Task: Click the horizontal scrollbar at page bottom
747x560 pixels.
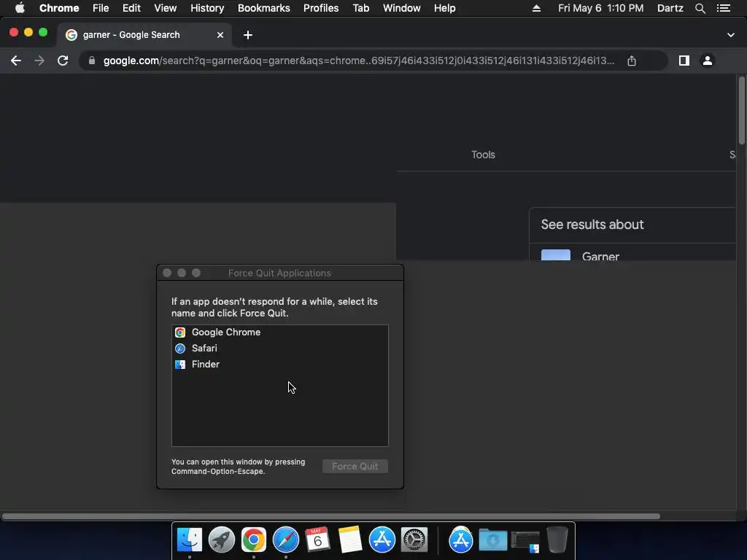Action: point(330,516)
